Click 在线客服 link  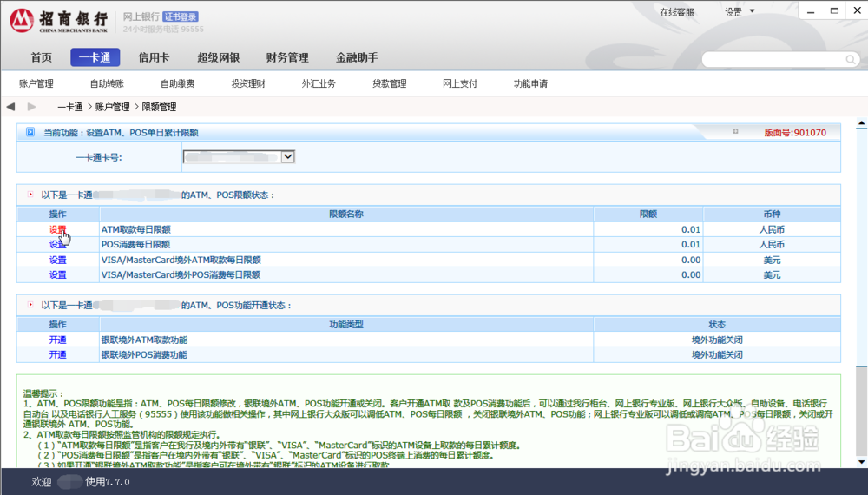coord(676,12)
